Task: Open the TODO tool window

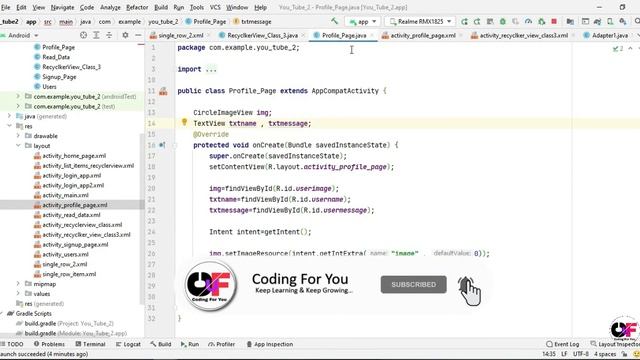Action: [x=12, y=344]
